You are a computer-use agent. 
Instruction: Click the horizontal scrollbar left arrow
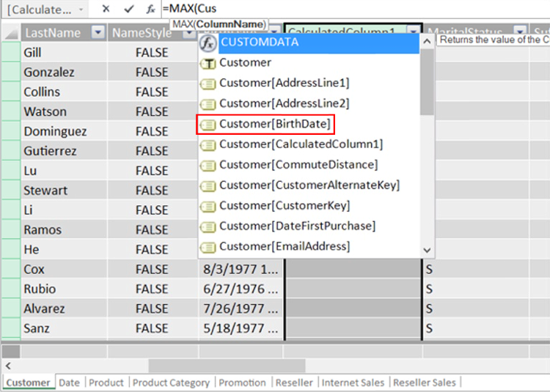[x=8, y=366]
